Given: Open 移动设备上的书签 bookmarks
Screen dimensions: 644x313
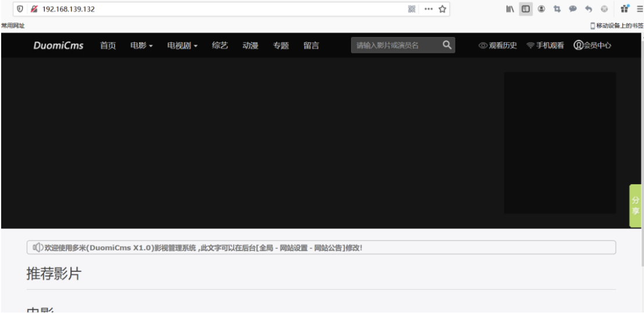Looking at the screenshot, I should [620, 26].
